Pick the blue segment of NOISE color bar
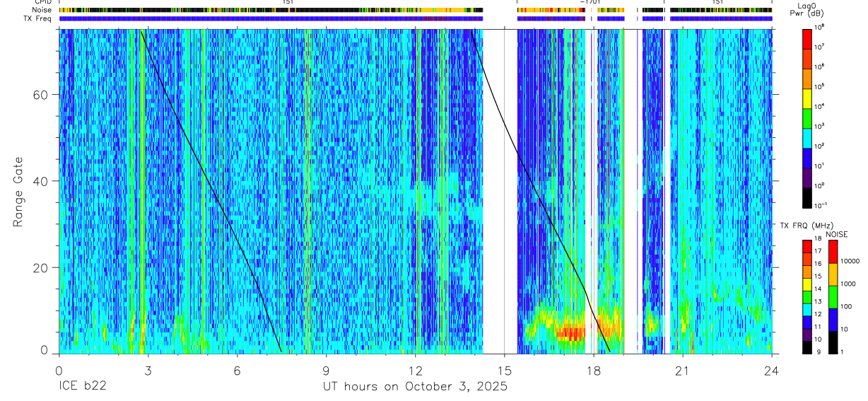 833,318
